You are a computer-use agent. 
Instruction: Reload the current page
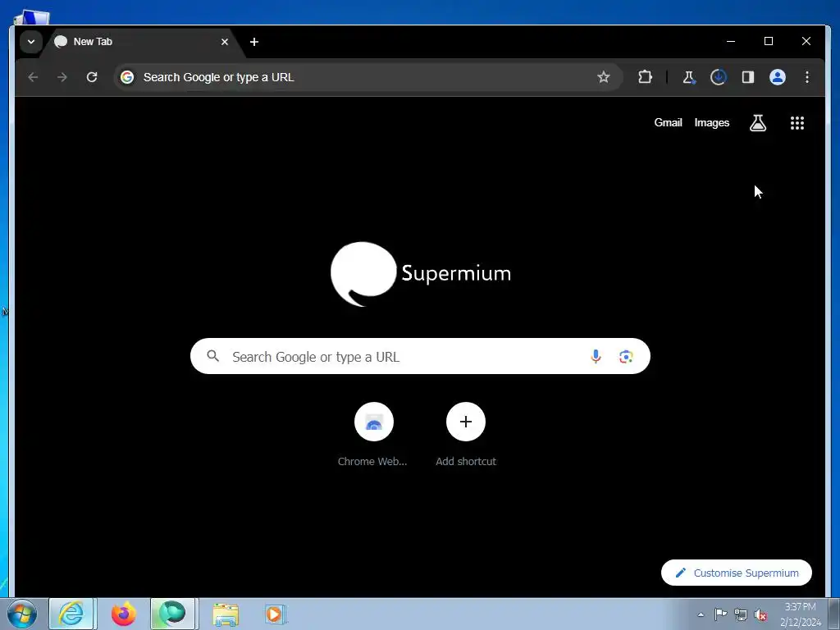(92, 77)
